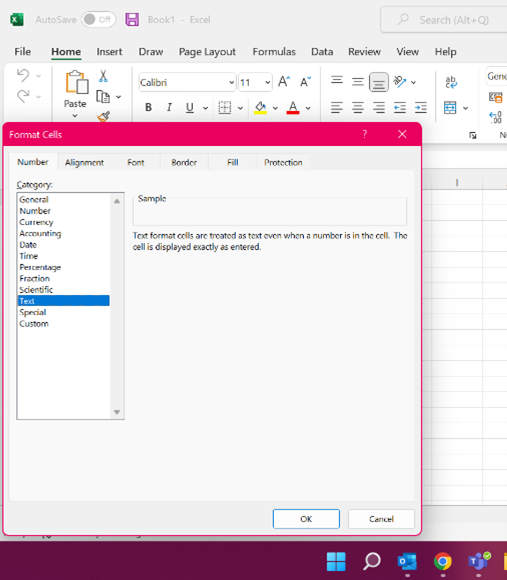
Task: Click Increase Indent icon
Action: (421, 108)
